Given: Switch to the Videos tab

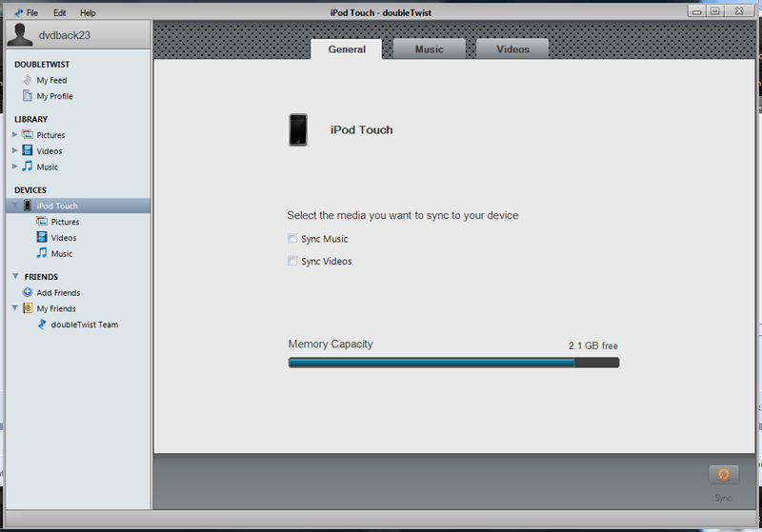Looking at the screenshot, I should 512,49.
